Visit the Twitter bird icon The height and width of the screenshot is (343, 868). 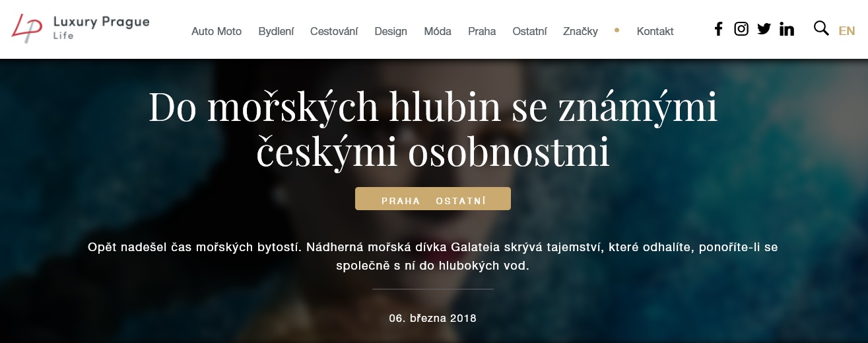coord(764,29)
